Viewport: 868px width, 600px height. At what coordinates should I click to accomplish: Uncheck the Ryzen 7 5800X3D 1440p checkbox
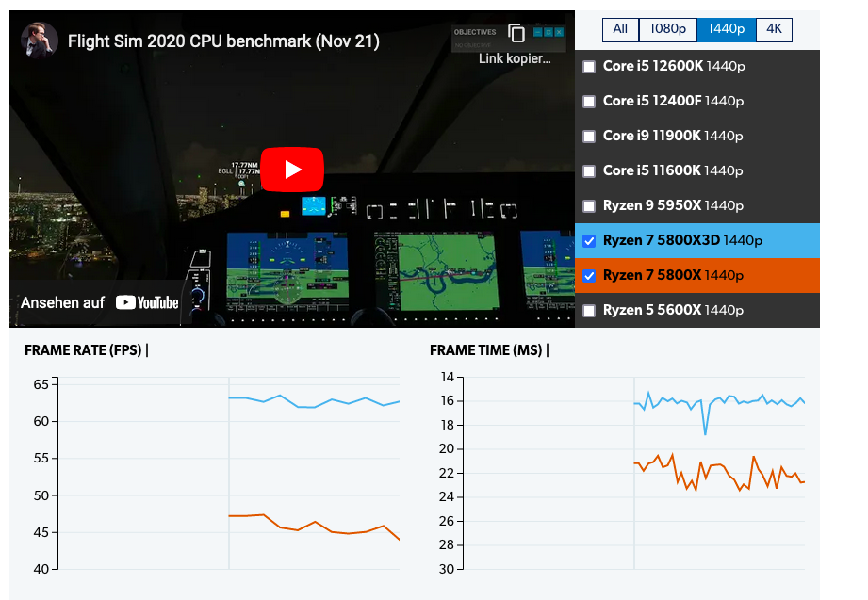(589, 241)
